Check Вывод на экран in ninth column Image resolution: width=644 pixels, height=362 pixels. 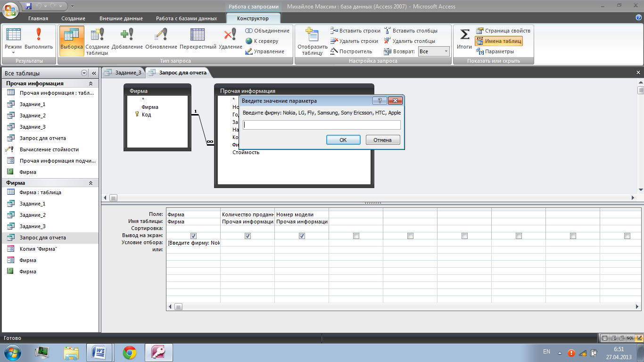[x=627, y=236]
